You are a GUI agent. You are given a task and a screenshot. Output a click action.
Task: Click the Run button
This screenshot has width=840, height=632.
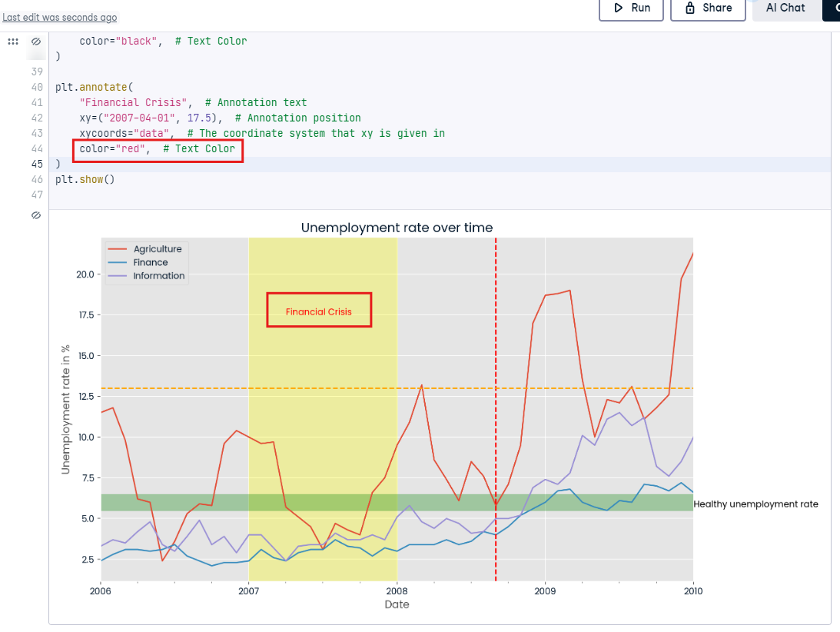click(x=631, y=8)
